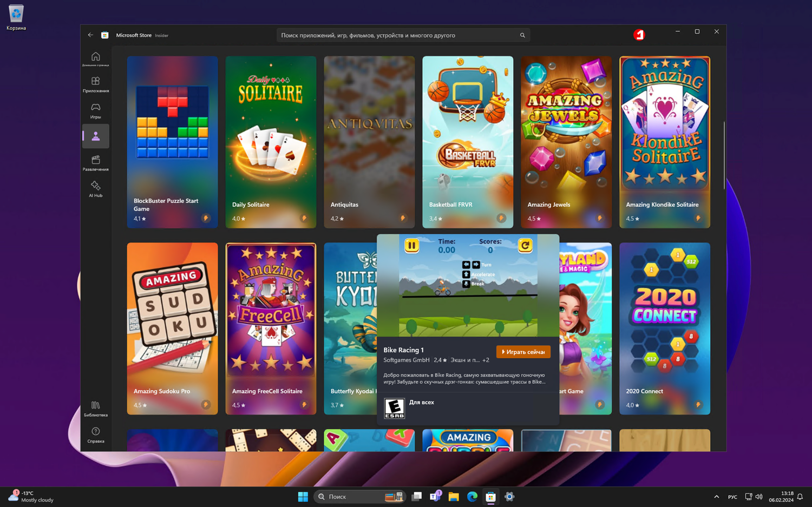Image resolution: width=812 pixels, height=507 pixels.
Task: Click the lightning icon on Basketball FRVR card
Action: [501, 218]
